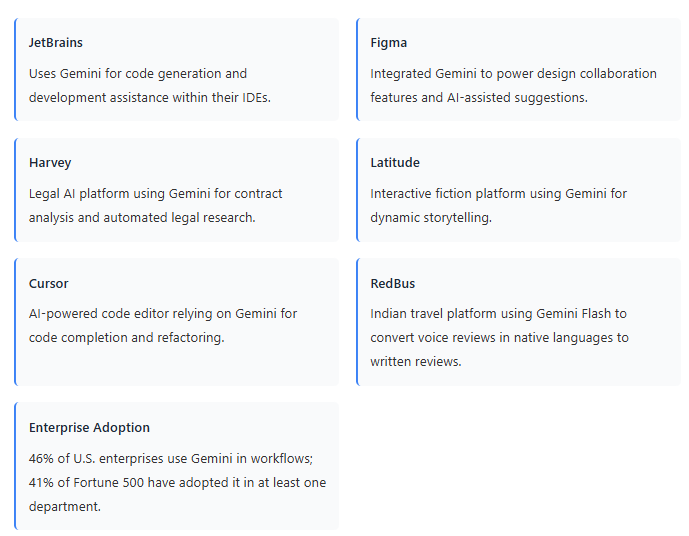
Task: Click 'Uses Gemini for code generation' line
Action: 138,74
